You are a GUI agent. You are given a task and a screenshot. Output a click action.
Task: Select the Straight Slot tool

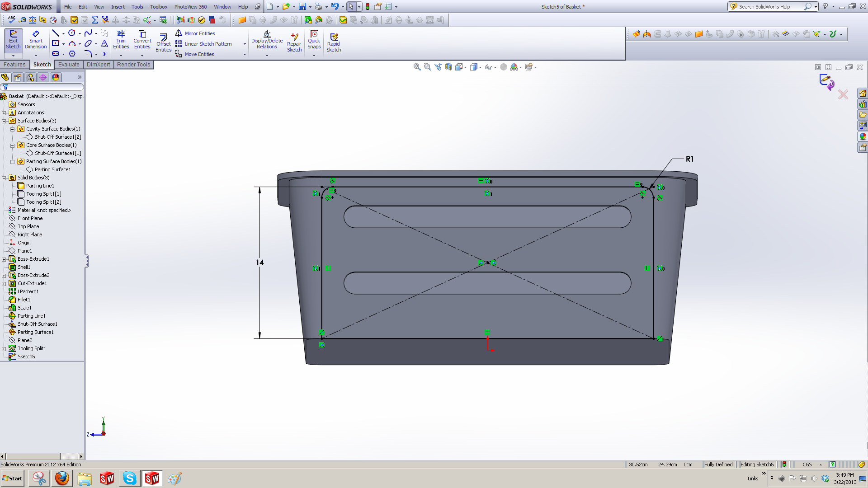(56, 54)
